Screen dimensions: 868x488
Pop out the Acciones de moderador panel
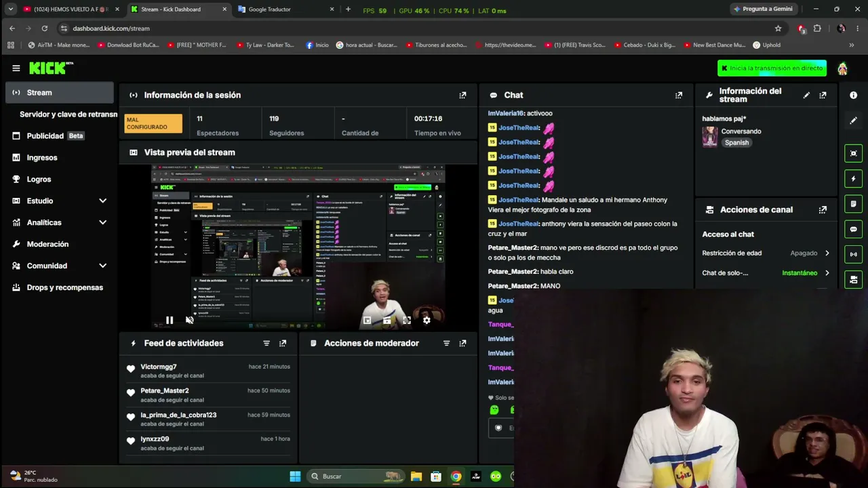(462, 344)
